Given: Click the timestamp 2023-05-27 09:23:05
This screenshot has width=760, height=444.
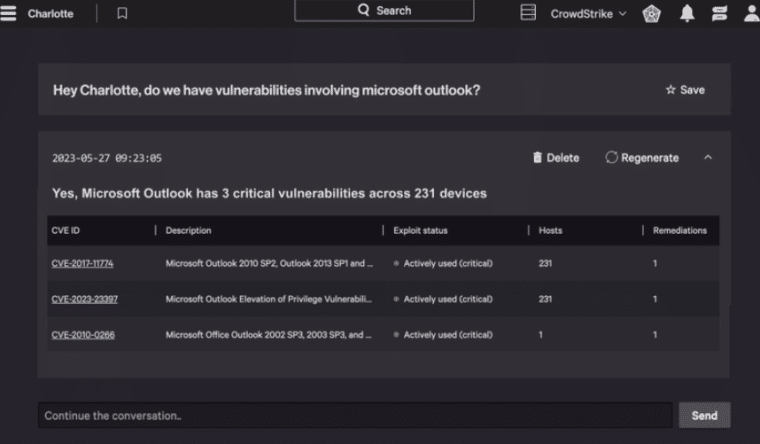Looking at the screenshot, I should (x=107, y=158).
